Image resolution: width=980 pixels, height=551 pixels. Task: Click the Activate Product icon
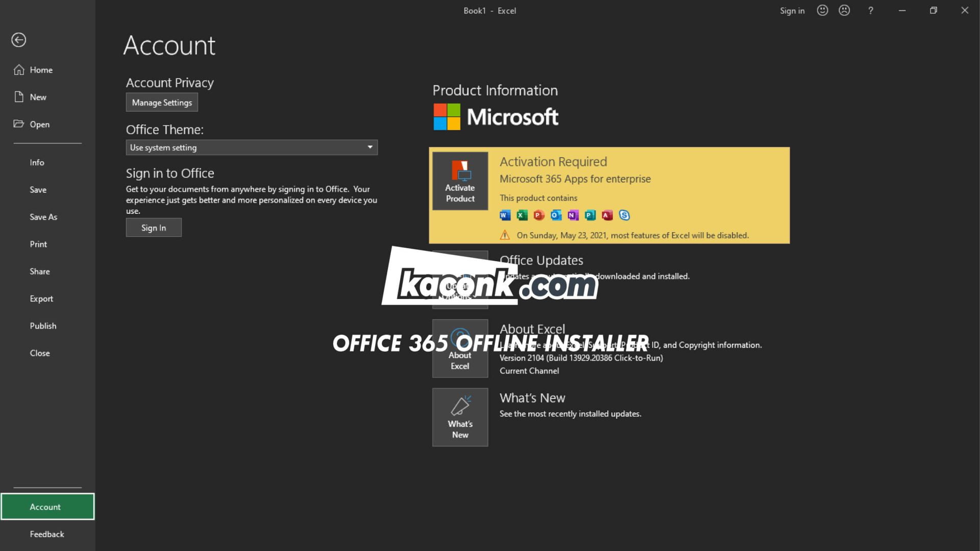point(459,181)
